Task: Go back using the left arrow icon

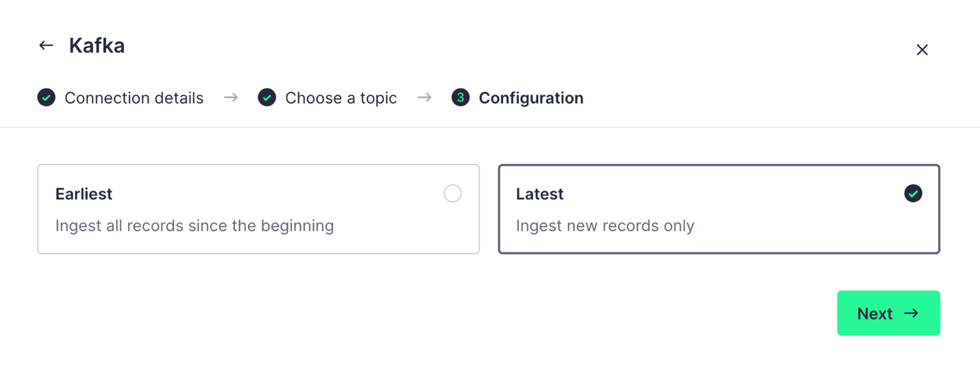Action: (46, 46)
